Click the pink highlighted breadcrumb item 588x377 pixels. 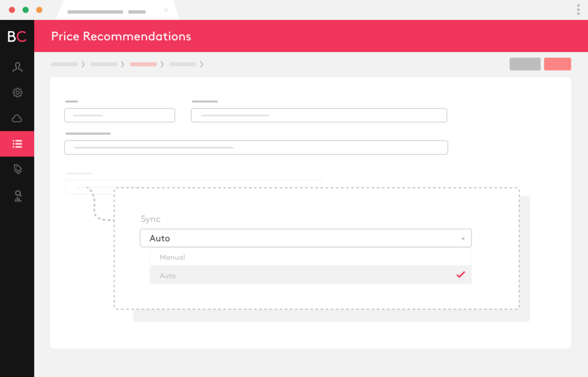(143, 64)
